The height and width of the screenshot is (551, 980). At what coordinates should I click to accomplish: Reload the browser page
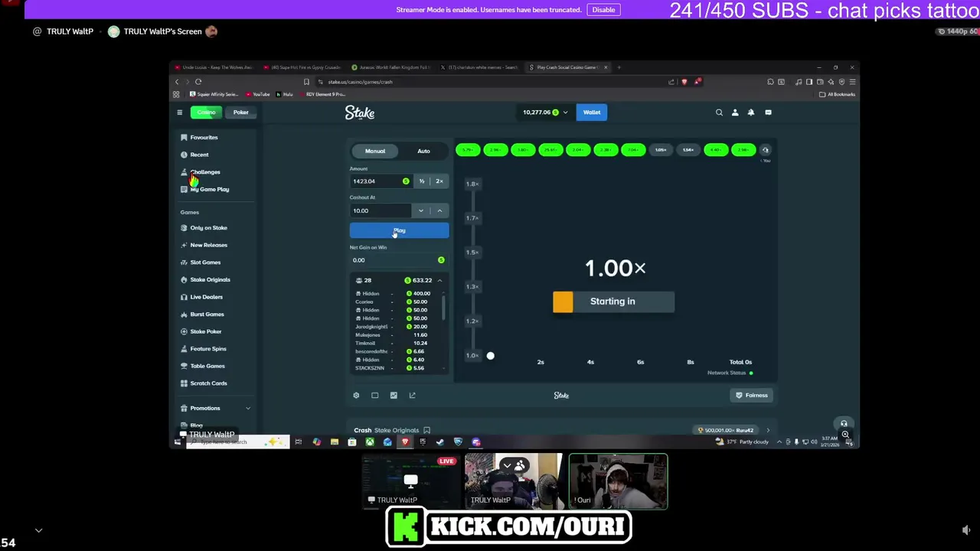[198, 82]
